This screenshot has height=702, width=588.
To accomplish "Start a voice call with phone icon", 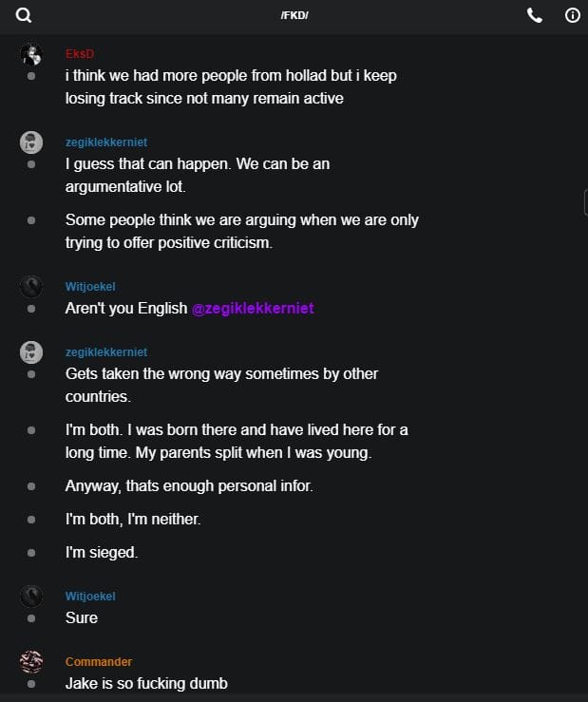I will (535, 15).
